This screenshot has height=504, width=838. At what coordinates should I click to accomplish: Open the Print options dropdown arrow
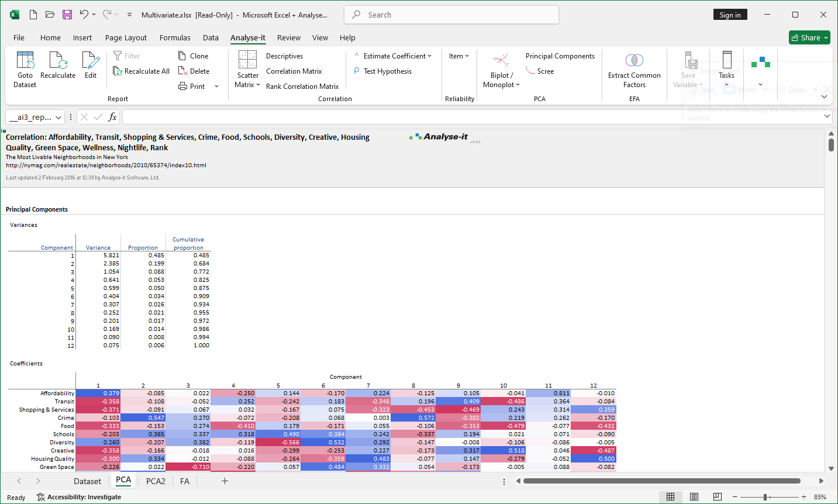(217, 87)
